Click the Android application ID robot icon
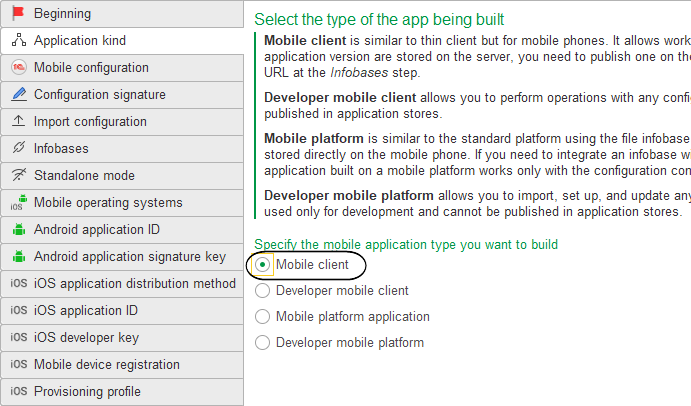 [18, 230]
